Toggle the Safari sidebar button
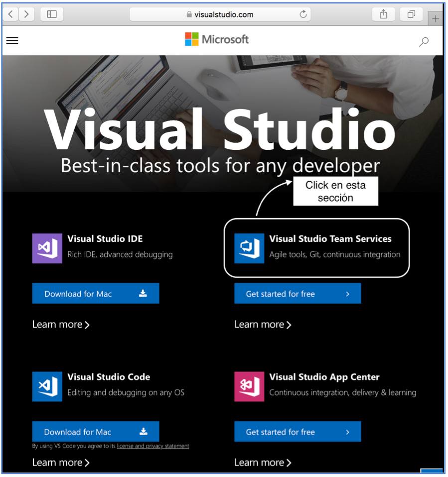The image size is (448, 477). pos(52,14)
